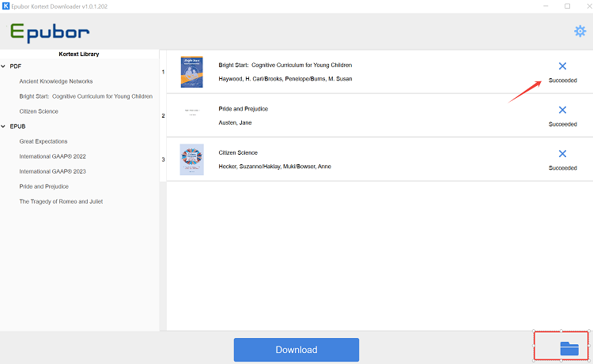
Task: Select Bright Start in the PDF list
Action: click(86, 96)
